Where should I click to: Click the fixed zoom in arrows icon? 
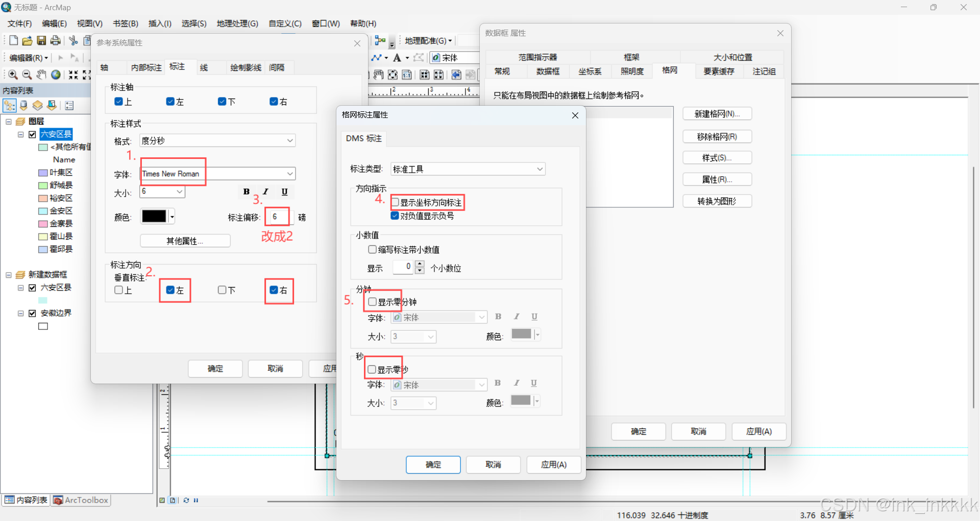[x=73, y=75]
